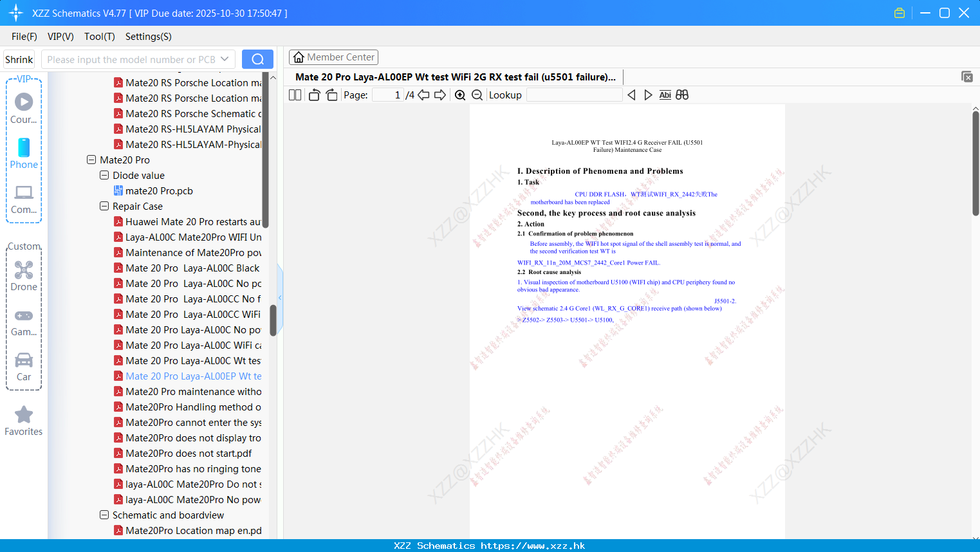Go to next page arrow

[x=440, y=95]
